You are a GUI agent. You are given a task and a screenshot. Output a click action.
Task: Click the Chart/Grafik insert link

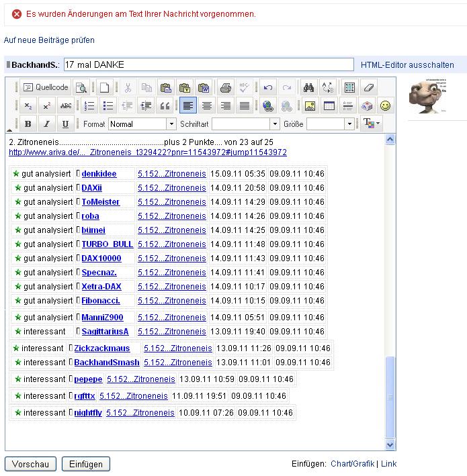(x=352, y=463)
